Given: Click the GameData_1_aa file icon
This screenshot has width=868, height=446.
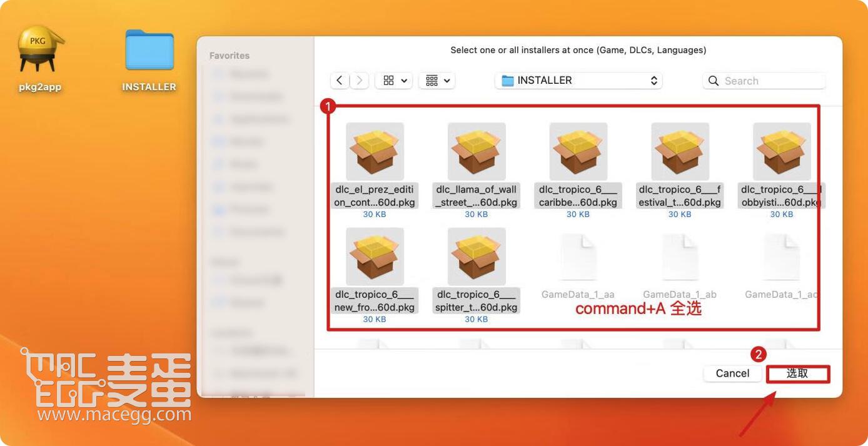Looking at the screenshot, I should click(578, 256).
